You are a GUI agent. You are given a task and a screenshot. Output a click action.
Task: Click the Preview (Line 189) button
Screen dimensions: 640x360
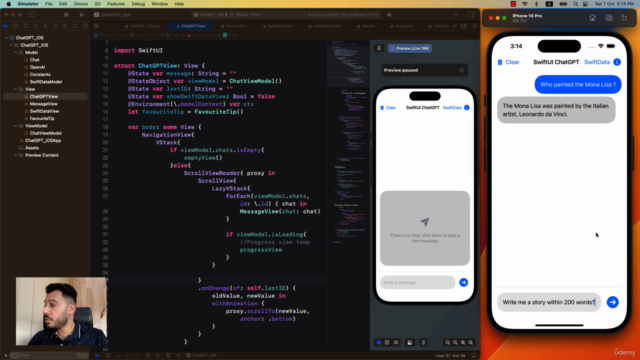click(x=410, y=48)
